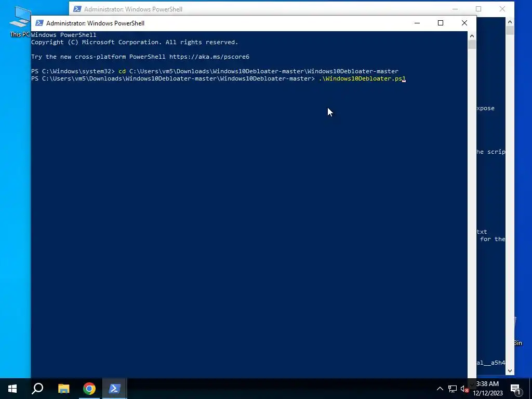Open the muted volume tray icon
This screenshot has height=399, width=532.
(x=464, y=389)
